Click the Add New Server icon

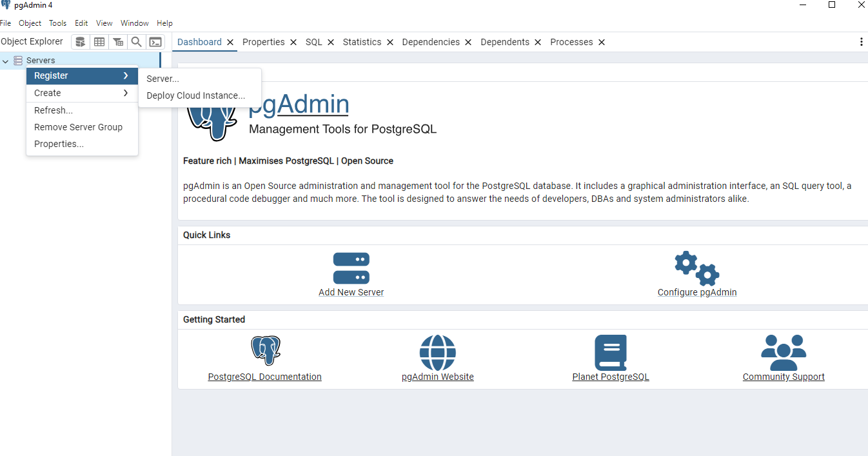click(x=351, y=268)
